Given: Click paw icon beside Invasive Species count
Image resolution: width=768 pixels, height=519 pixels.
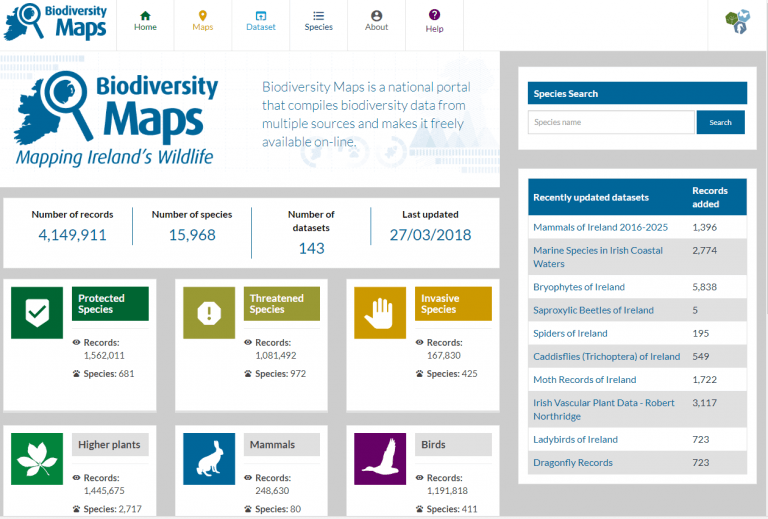Looking at the screenshot, I should point(419,374).
